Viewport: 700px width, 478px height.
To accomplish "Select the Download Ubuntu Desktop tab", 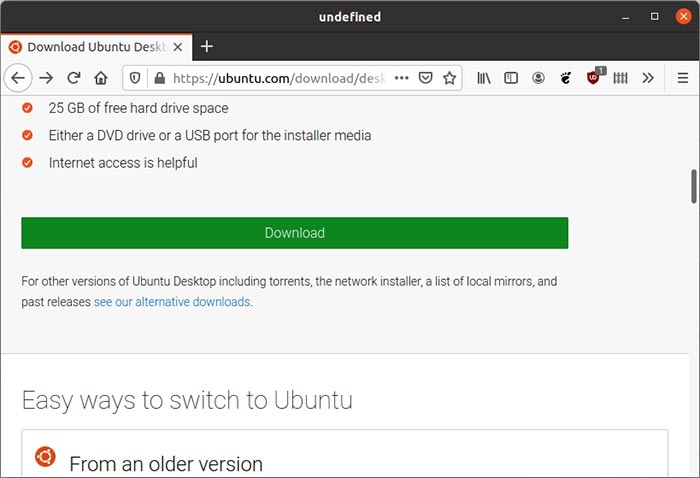I will [x=96, y=47].
